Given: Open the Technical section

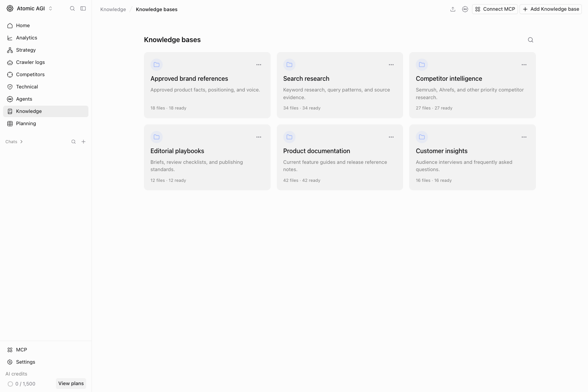Looking at the screenshot, I should (46, 87).
